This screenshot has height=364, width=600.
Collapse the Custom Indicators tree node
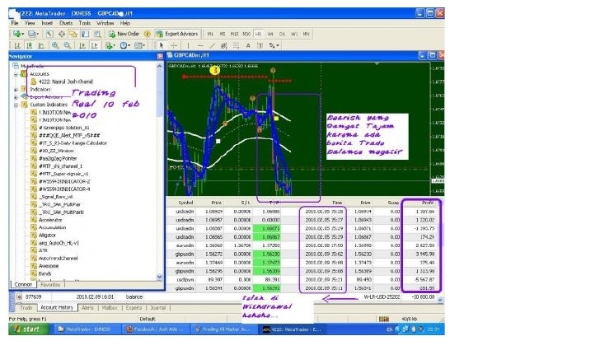pos(16,105)
